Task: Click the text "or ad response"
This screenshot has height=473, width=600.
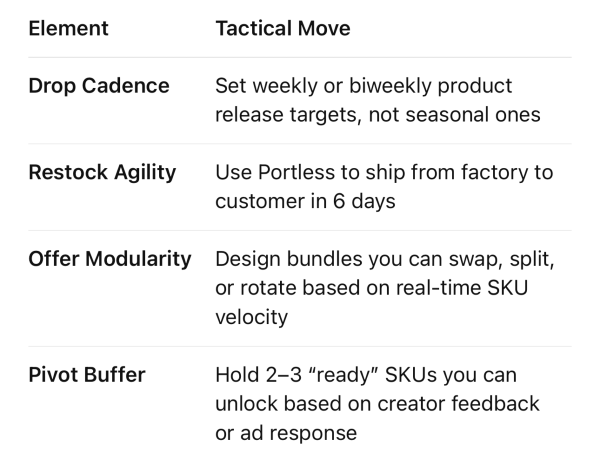Action: click(x=283, y=432)
